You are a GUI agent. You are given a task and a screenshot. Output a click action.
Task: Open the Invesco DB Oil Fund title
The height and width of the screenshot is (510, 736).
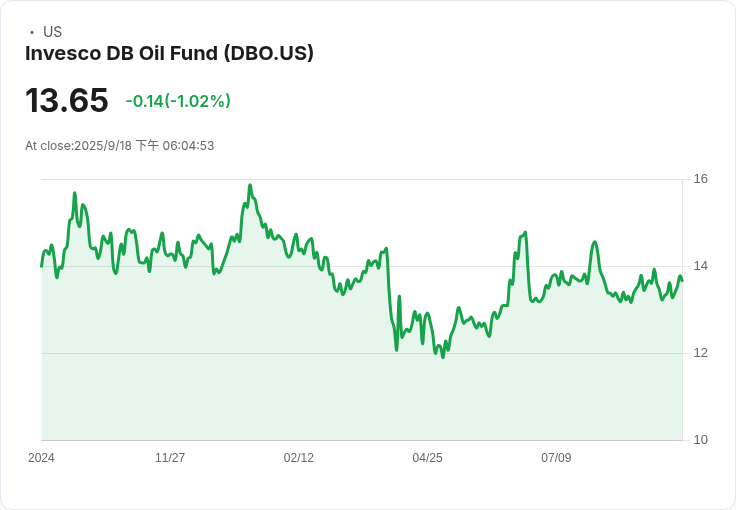(x=169, y=53)
